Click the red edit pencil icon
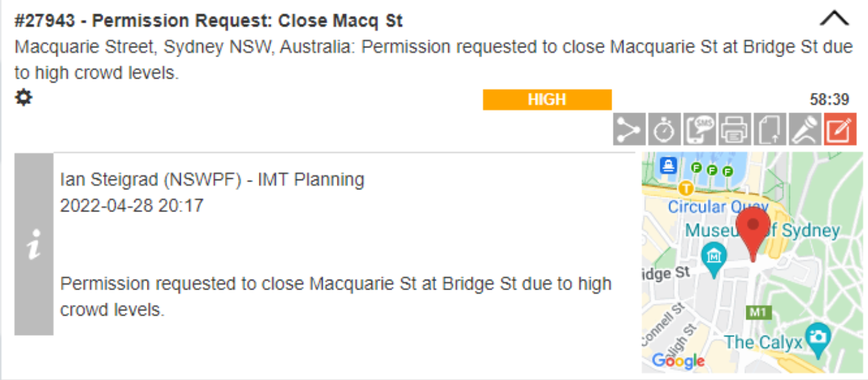 [x=840, y=130]
